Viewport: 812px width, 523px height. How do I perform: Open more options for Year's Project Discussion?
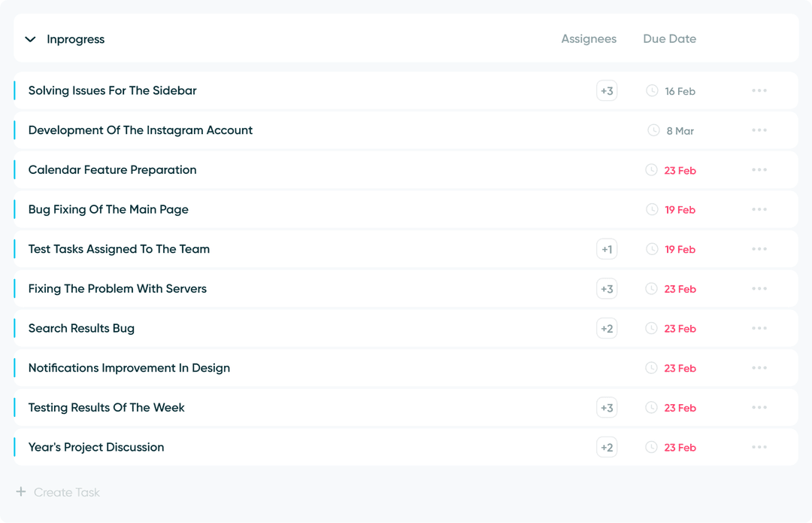pyautogui.click(x=759, y=447)
